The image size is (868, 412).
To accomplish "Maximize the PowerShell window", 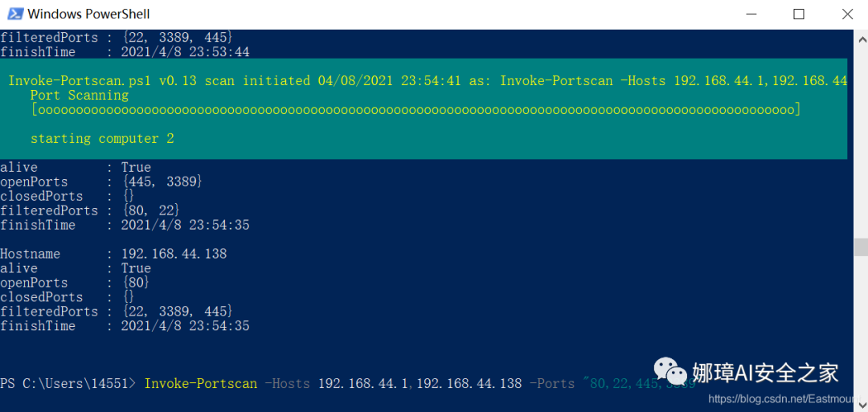I will pos(798,14).
